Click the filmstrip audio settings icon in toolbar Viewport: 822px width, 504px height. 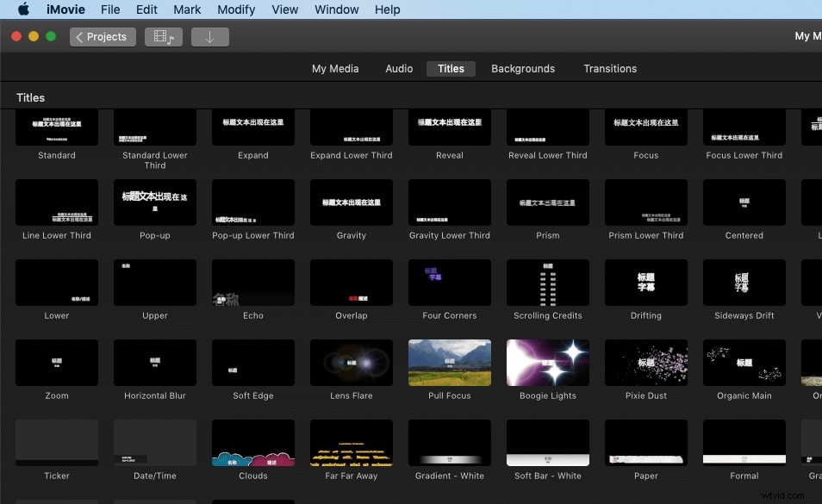(163, 36)
